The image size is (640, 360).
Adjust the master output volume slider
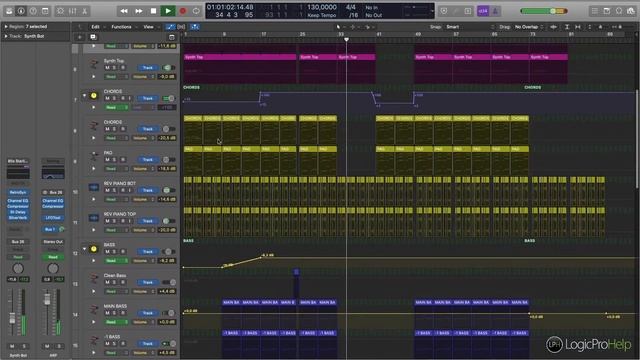pyautogui.click(x=544, y=11)
